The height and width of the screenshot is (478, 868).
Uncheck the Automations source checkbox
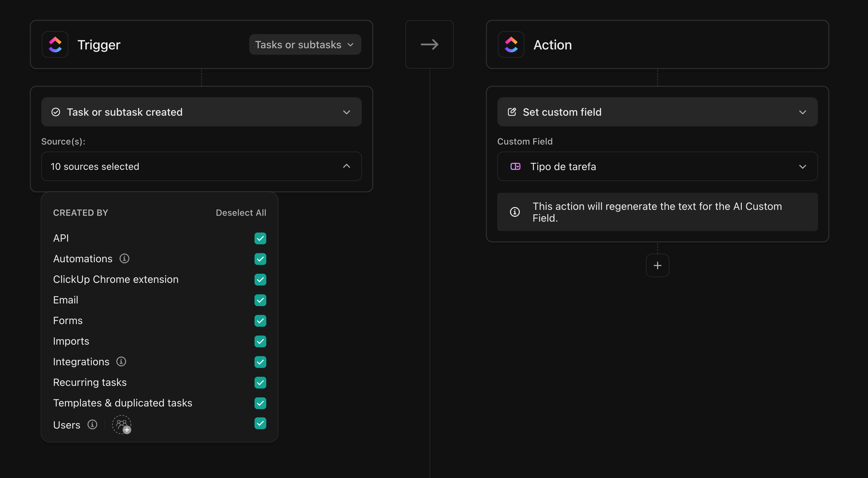pos(260,259)
